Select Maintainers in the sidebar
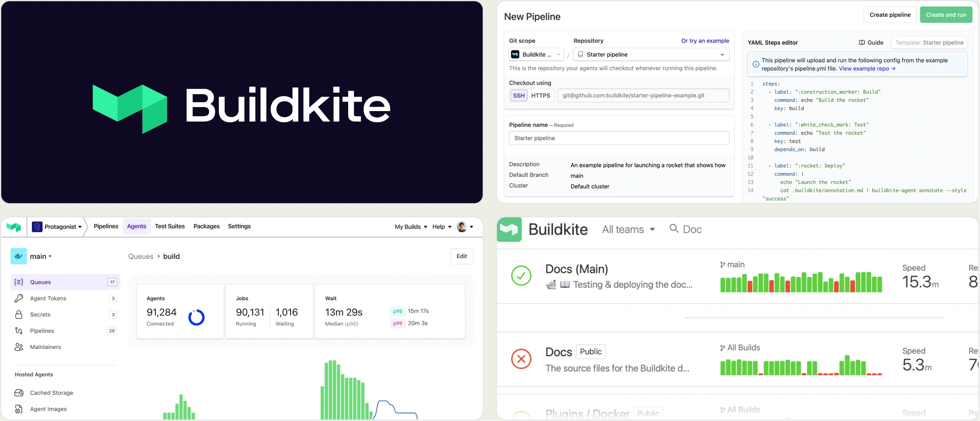980x421 pixels. tap(65, 347)
